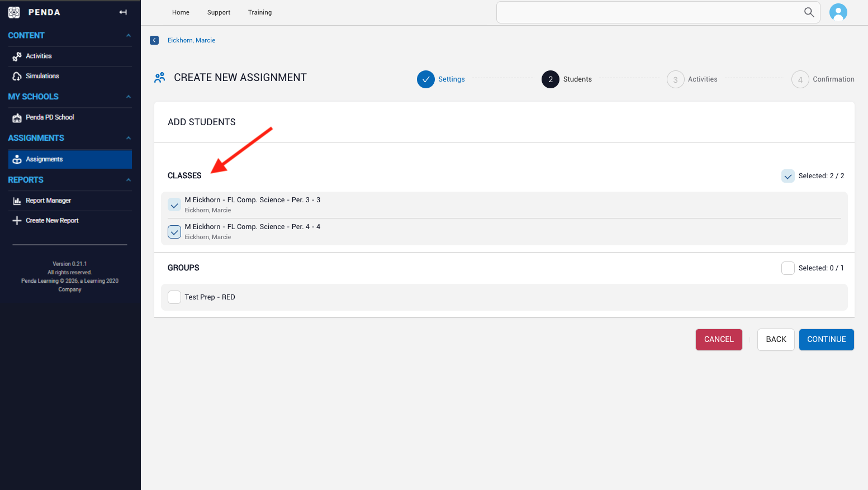Click the "Selected: 0 / 1" text
This screenshot has height=490, width=868.
tap(821, 268)
